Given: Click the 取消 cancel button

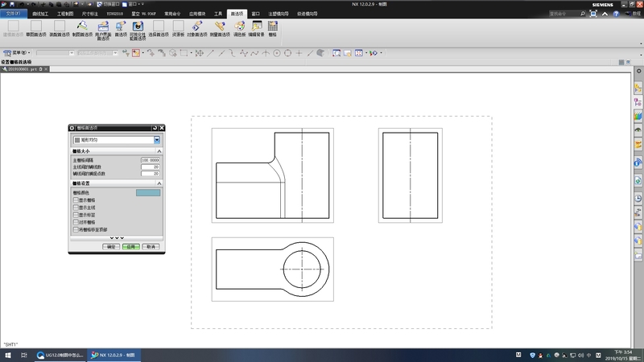Looking at the screenshot, I should click(x=150, y=247).
